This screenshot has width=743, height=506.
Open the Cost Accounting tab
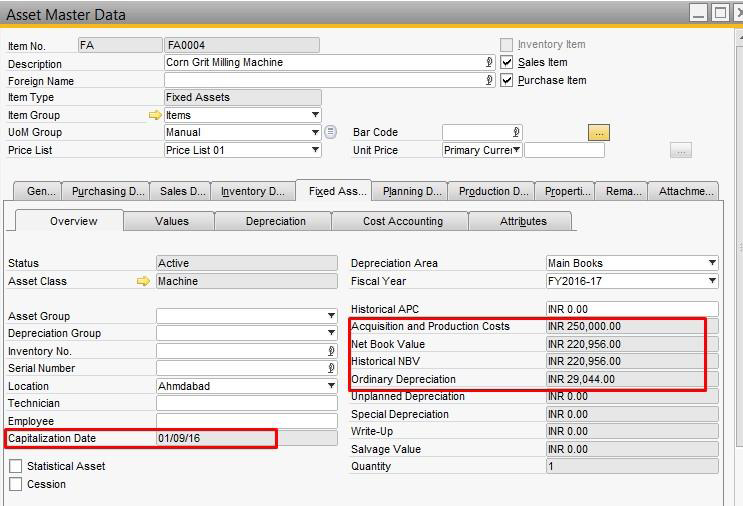402,221
